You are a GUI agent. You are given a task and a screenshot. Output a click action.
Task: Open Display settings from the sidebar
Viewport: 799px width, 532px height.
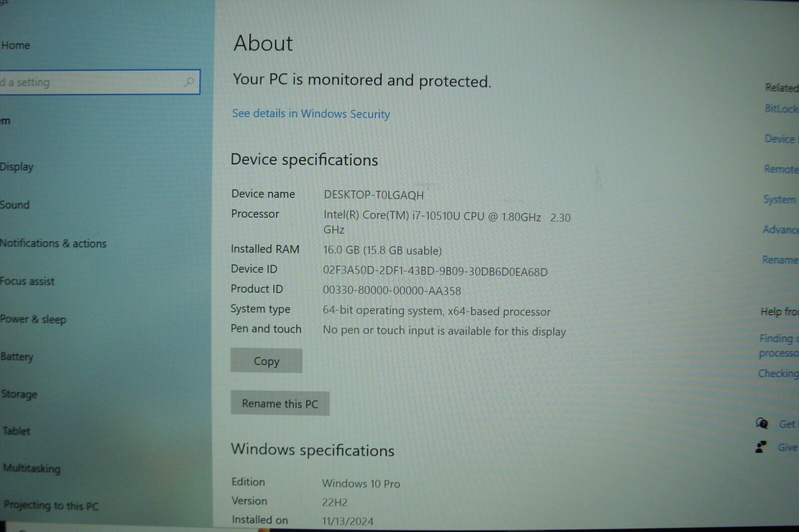click(16, 167)
